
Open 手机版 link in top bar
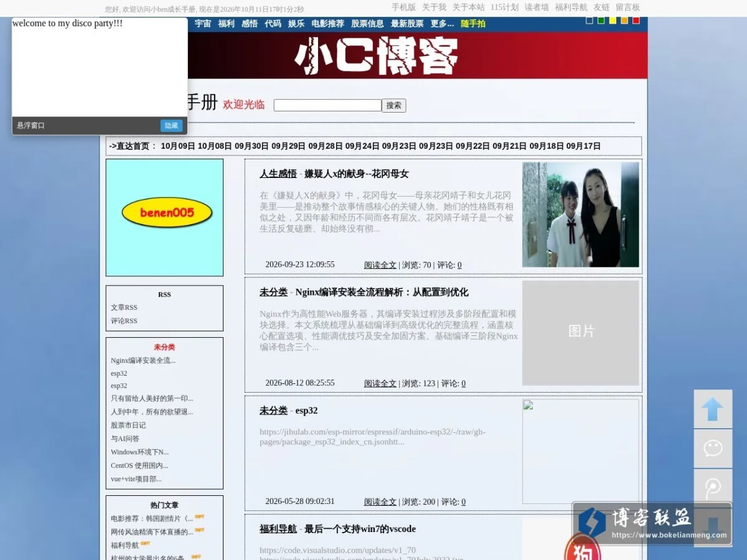[x=403, y=7]
